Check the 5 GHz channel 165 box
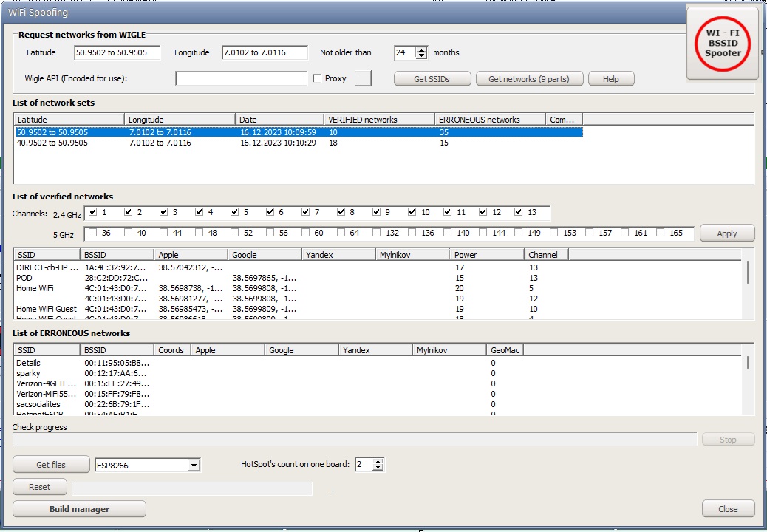The height and width of the screenshot is (532, 767). (x=661, y=233)
